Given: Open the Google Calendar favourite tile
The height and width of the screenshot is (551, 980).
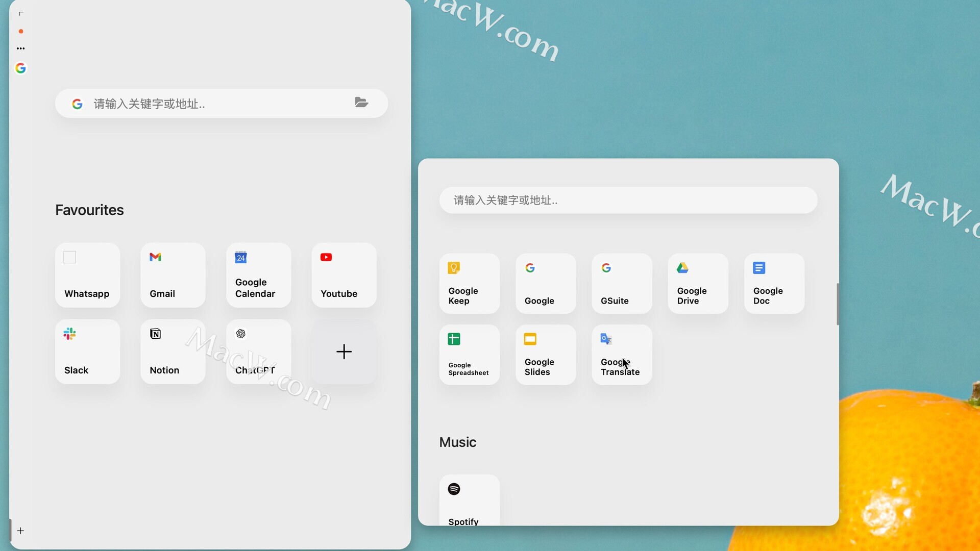Looking at the screenshot, I should tap(258, 275).
